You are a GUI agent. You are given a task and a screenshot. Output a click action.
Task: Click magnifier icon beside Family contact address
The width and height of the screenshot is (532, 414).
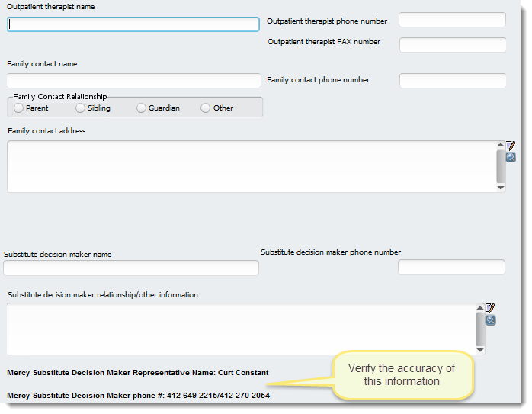click(511, 158)
